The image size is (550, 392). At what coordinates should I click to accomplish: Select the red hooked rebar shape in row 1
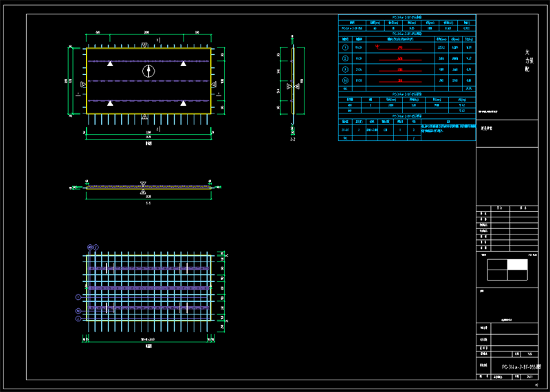pos(399,47)
